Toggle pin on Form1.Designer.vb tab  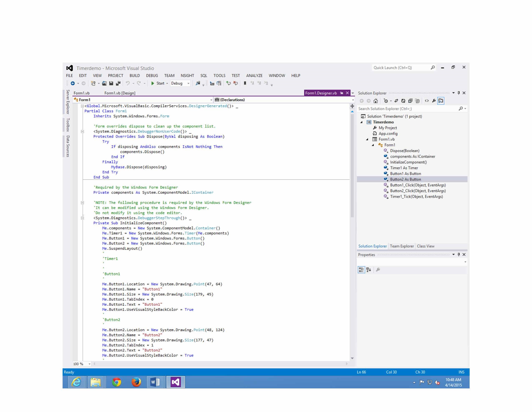pos(342,93)
